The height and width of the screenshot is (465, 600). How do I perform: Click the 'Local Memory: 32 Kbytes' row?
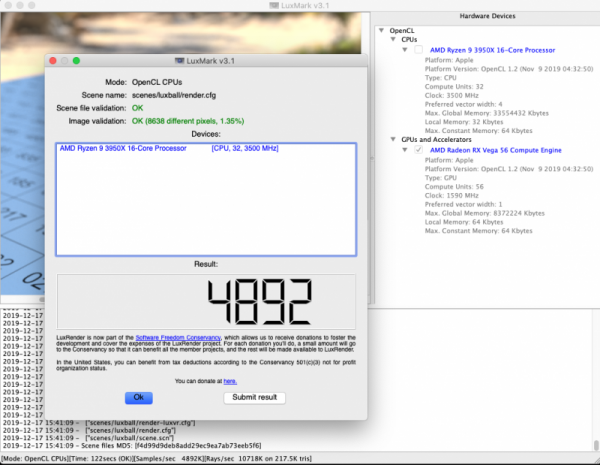(464, 122)
